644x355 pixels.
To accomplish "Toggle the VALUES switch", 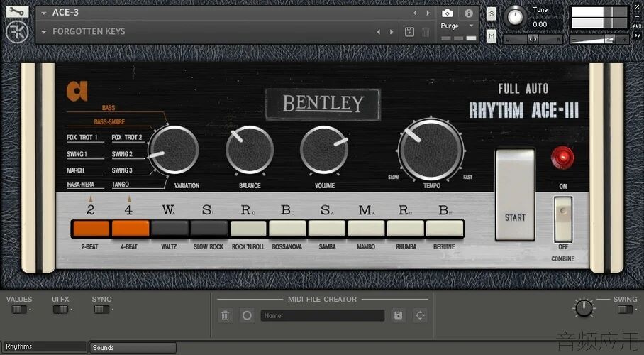I will (x=19, y=310).
